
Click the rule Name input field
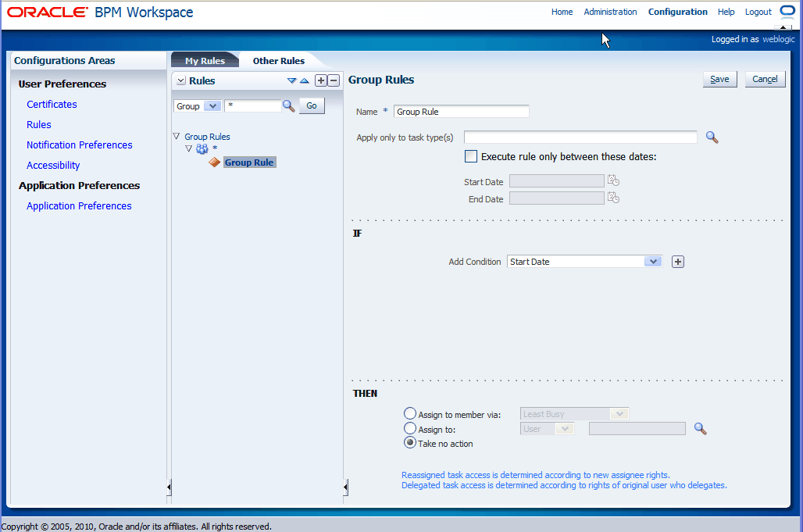(x=461, y=112)
